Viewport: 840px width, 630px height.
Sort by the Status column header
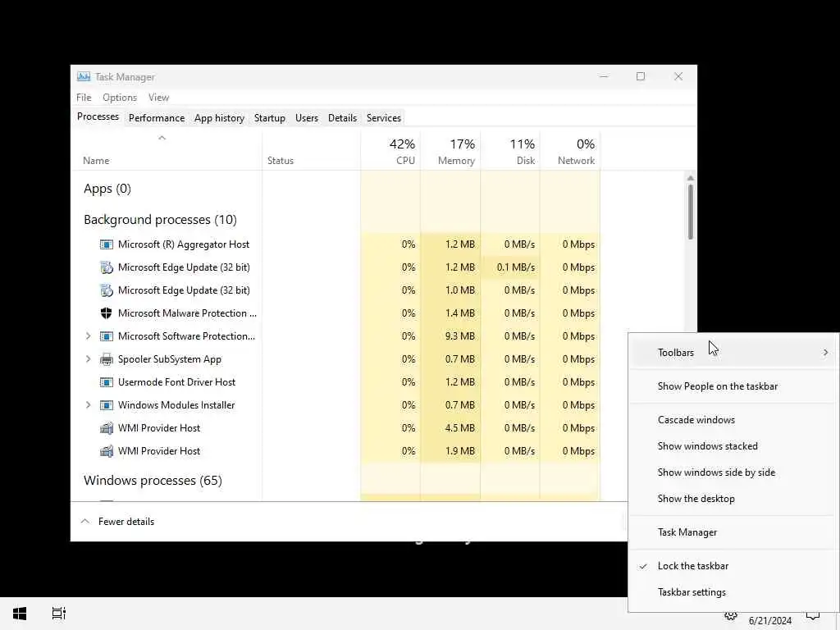tap(311, 151)
